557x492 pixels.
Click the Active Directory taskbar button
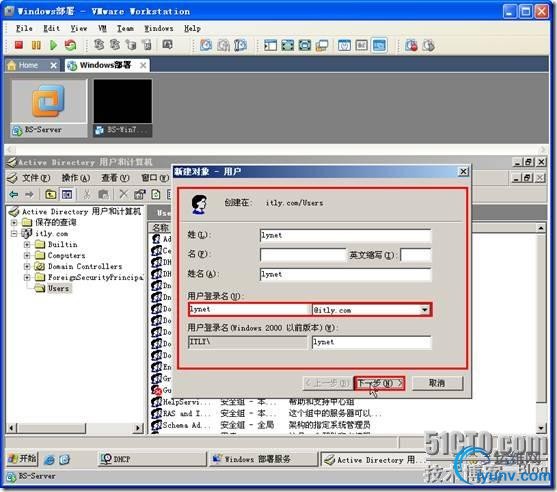point(373,459)
